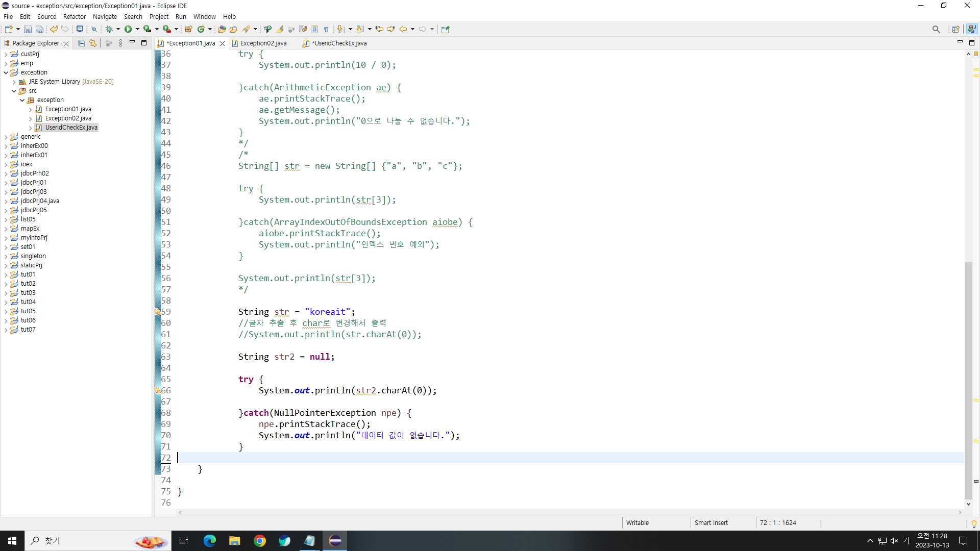Screen dimensions: 980x551
Task: Open the Run button dropdown arrow
Action: tap(137, 29)
